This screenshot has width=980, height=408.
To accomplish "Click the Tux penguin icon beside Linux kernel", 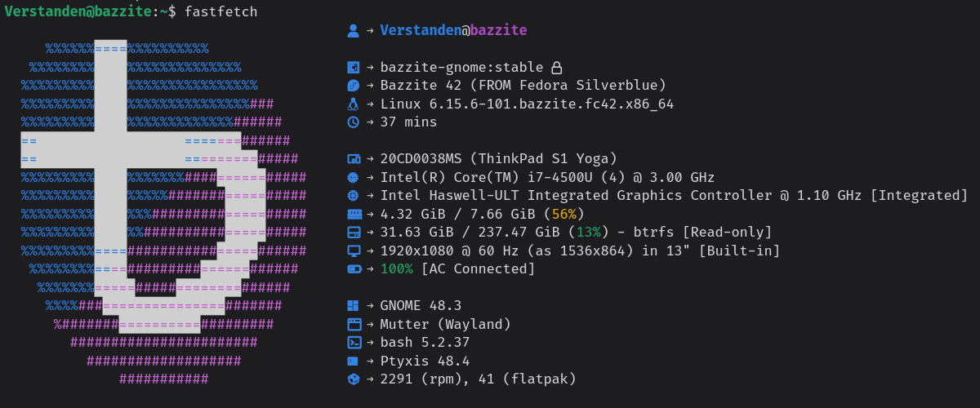I will click(353, 104).
